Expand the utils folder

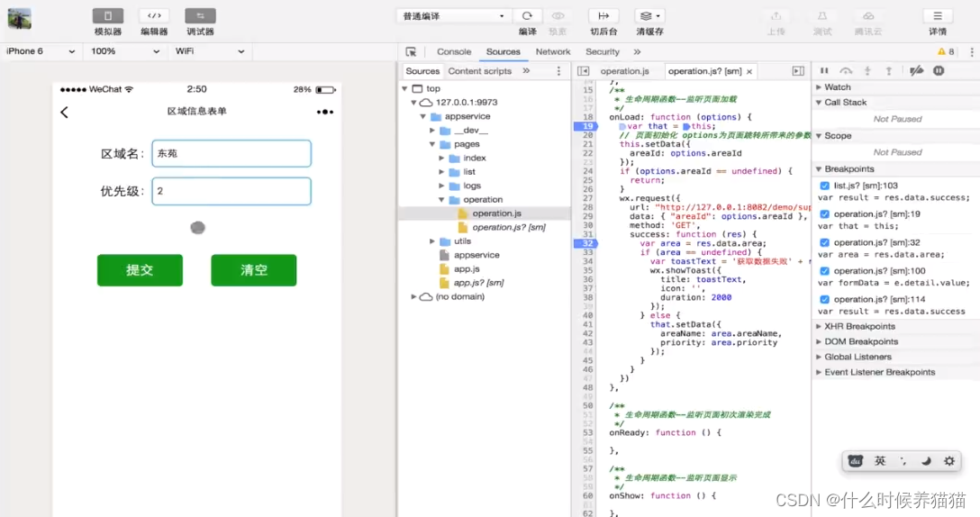(431, 241)
